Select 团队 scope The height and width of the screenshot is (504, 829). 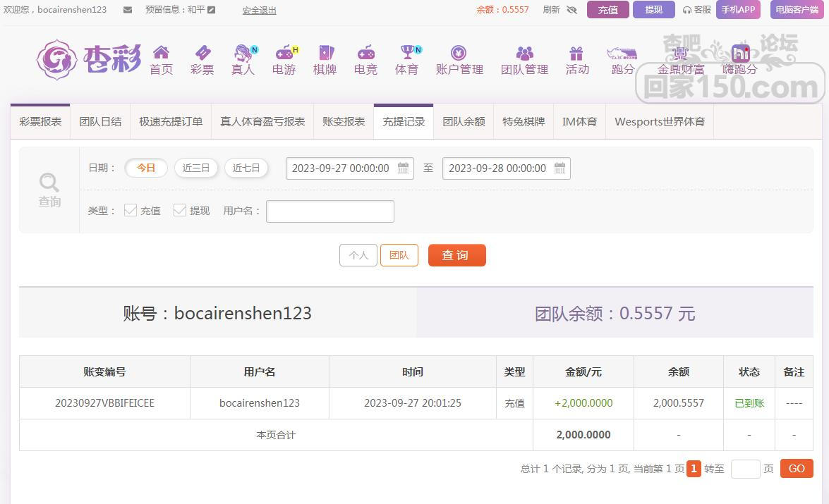399,255
